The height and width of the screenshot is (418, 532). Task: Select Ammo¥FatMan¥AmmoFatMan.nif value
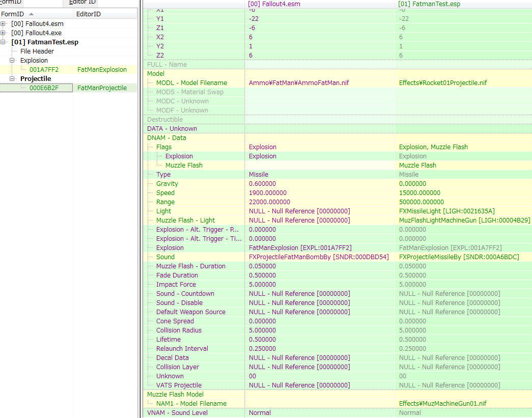[x=298, y=83]
